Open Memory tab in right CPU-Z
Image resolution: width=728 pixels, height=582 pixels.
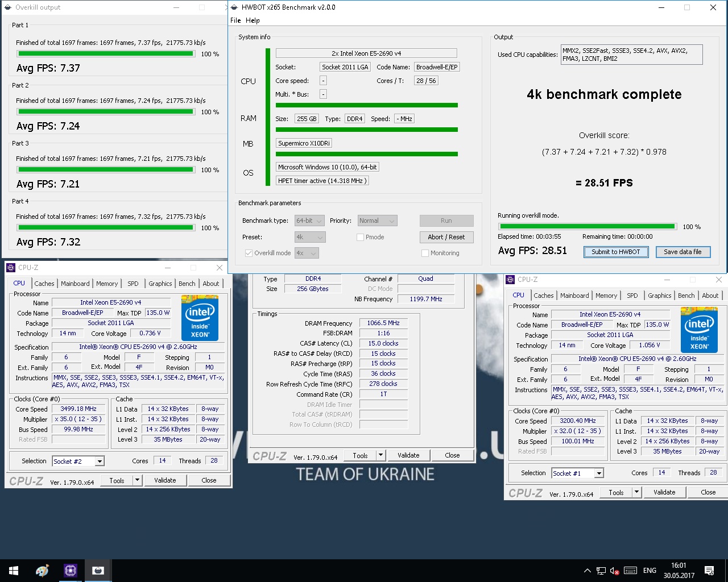[x=606, y=296]
